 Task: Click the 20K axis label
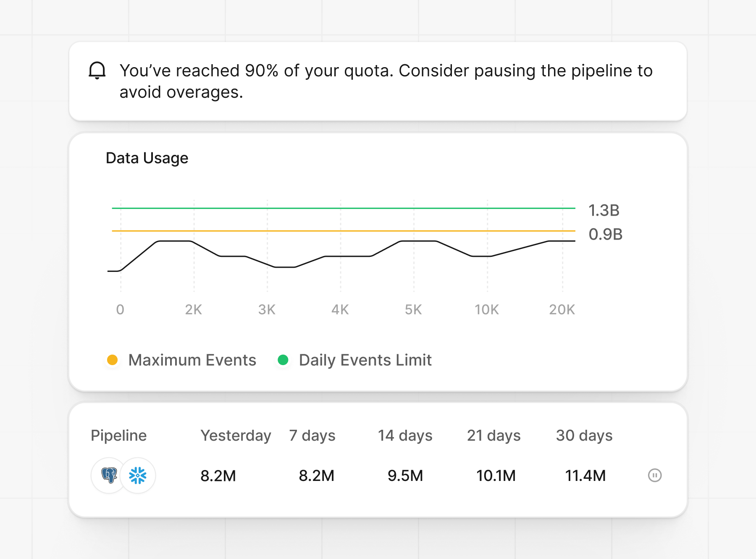point(562,309)
